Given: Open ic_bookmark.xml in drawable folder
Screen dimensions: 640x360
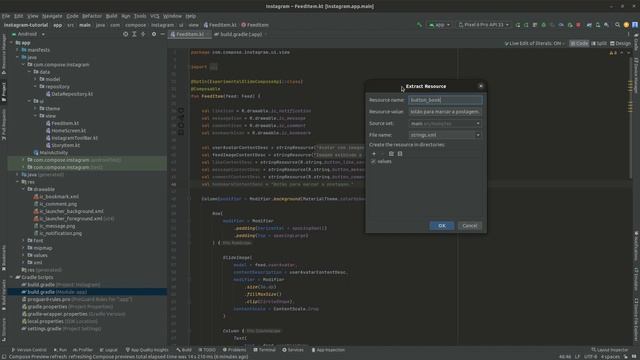Looking at the screenshot, I should tap(56, 197).
